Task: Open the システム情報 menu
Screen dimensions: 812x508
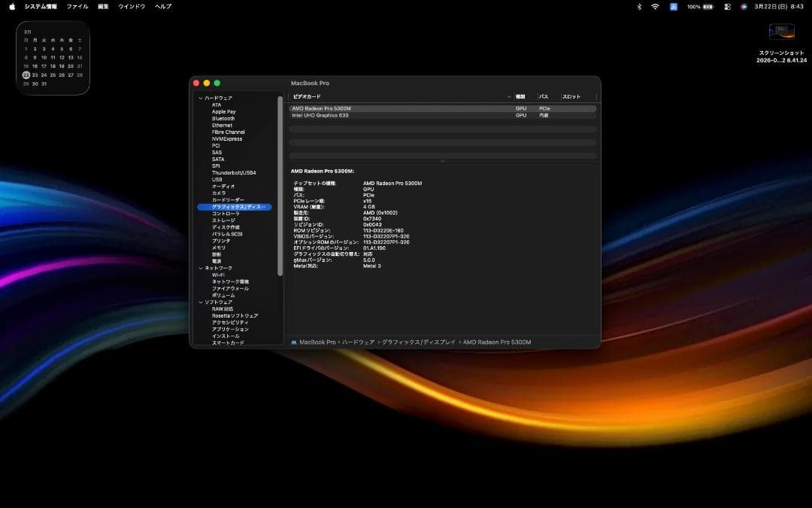Action: 41,7
